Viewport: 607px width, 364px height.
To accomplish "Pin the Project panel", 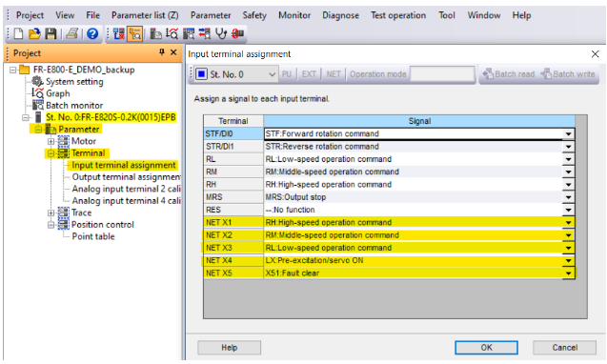I will [x=162, y=52].
